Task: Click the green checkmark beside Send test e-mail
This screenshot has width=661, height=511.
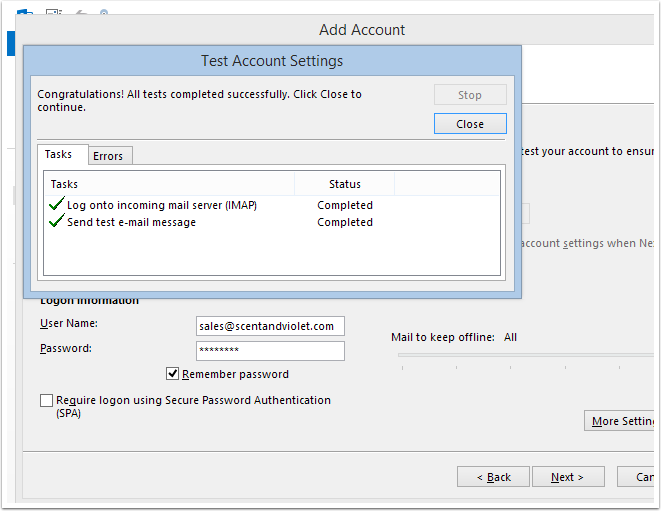Action: click(56, 222)
